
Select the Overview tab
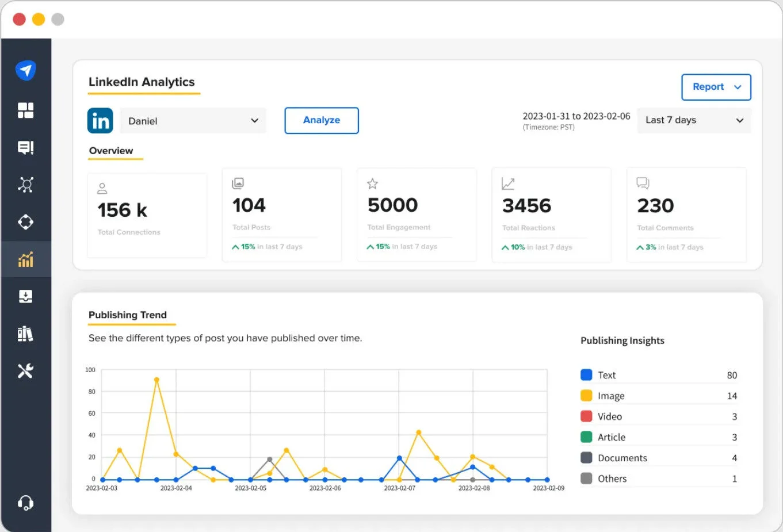click(x=111, y=151)
